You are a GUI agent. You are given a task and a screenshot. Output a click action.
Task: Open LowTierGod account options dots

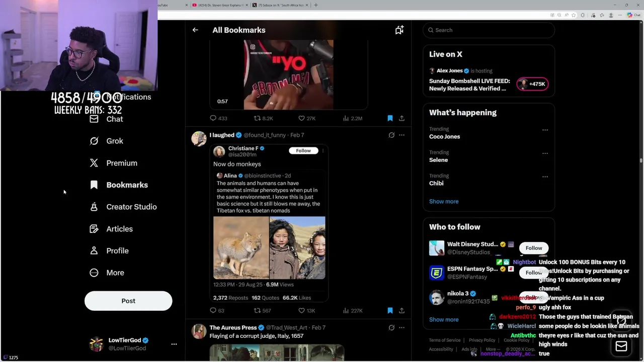174,344
